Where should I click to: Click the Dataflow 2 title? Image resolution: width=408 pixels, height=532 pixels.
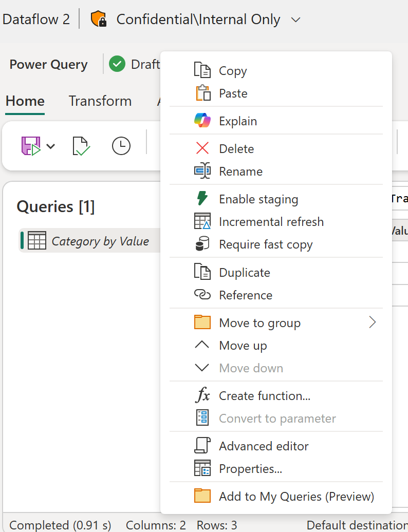click(x=35, y=19)
